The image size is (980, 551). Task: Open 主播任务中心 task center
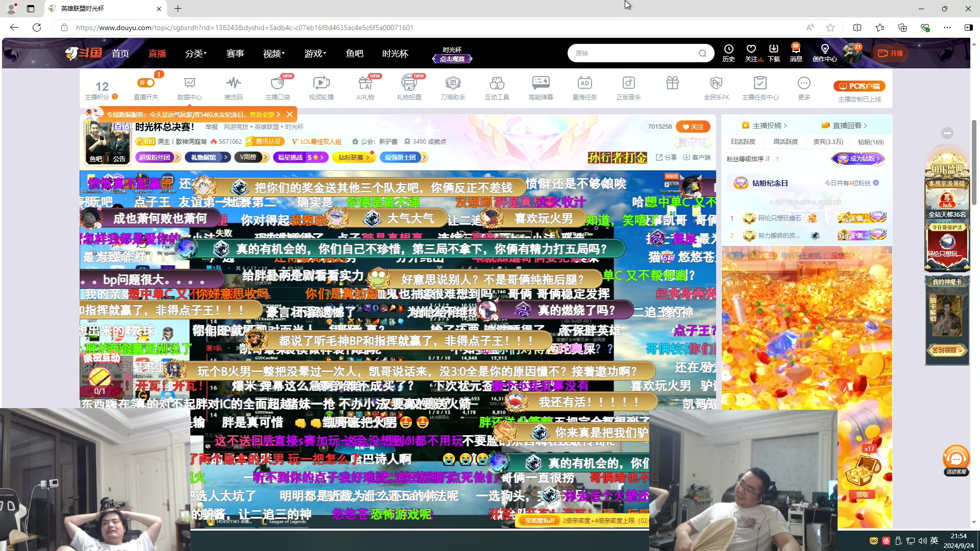point(760,88)
